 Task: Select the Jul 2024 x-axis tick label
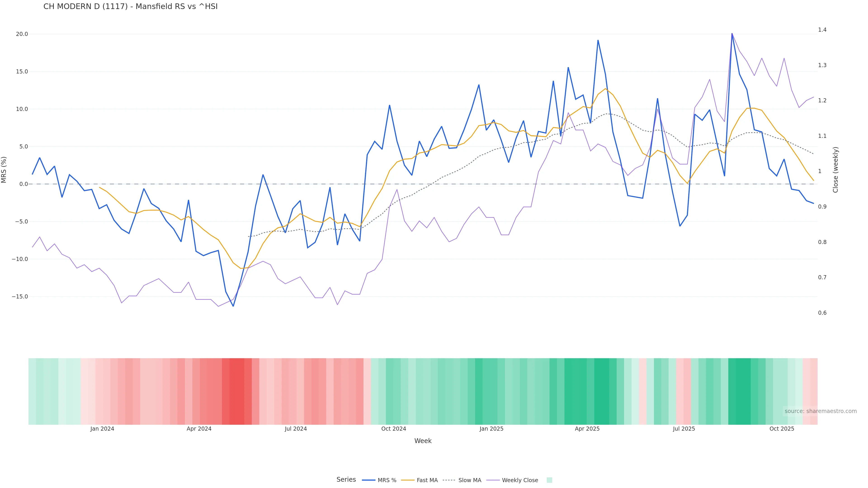coord(295,429)
